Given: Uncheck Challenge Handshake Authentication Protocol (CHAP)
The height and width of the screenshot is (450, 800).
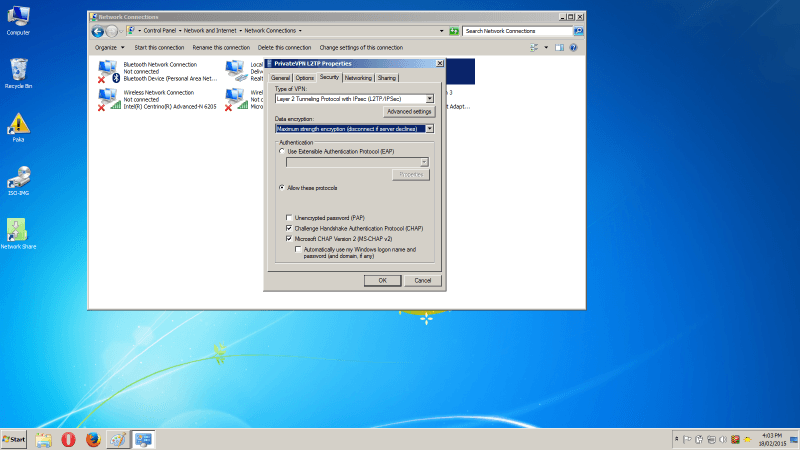Looking at the screenshot, I should 289,228.
